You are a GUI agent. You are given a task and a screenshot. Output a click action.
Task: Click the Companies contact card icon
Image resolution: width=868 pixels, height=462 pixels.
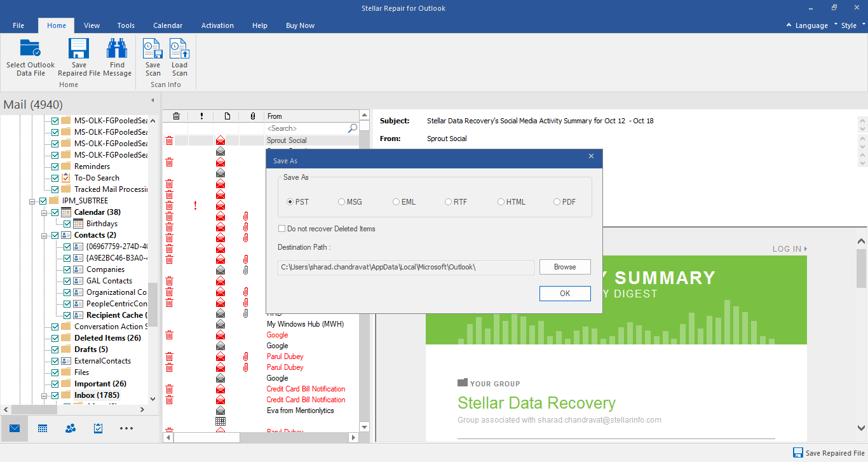(78, 269)
